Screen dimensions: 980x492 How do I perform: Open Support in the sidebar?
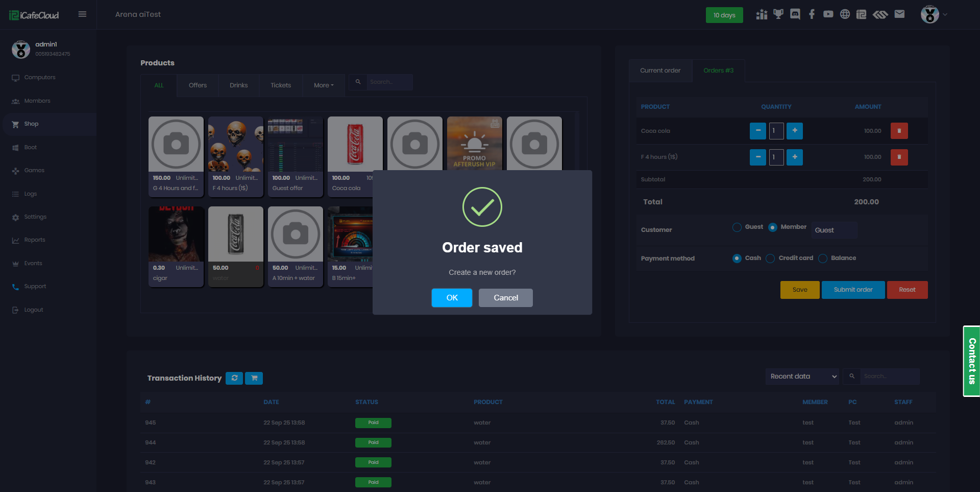tap(35, 287)
